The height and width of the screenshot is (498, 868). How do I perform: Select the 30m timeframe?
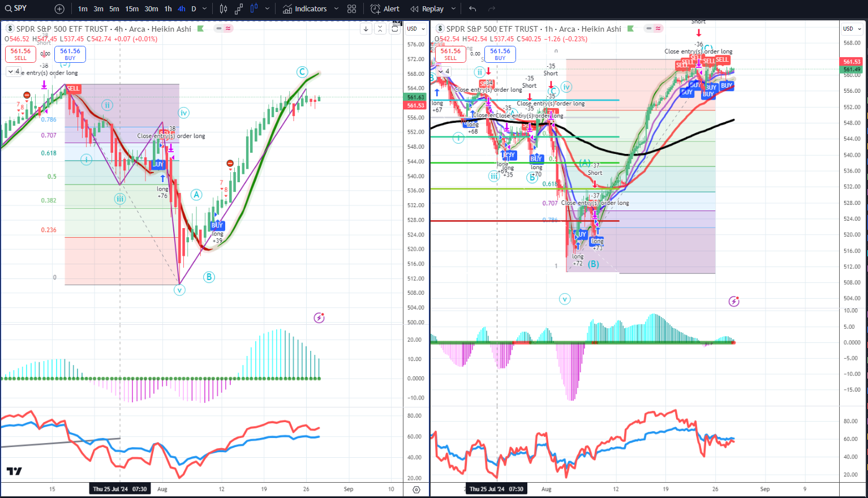tap(151, 9)
